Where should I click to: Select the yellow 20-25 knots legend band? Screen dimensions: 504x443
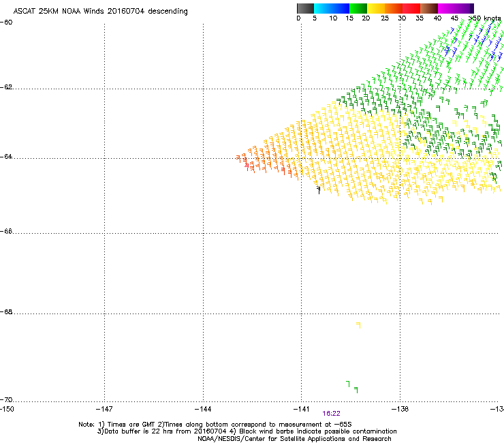[376, 8]
